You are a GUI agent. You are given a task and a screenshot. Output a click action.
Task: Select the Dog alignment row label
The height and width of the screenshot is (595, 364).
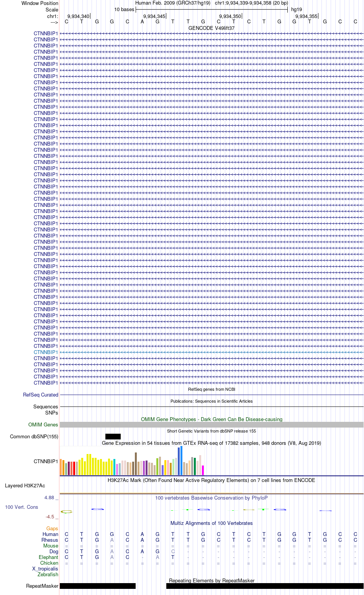coord(54,551)
